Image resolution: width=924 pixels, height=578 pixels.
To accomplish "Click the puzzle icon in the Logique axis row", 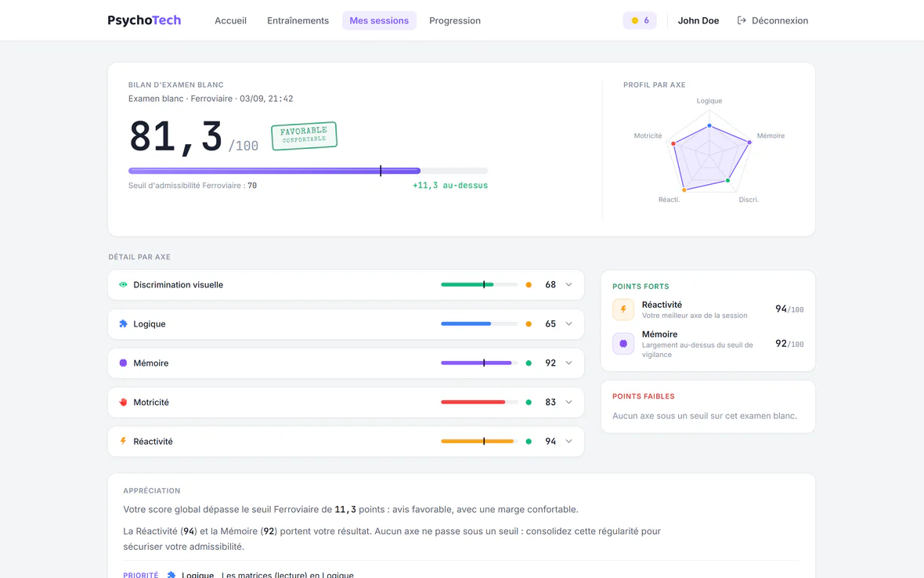I will tap(123, 323).
